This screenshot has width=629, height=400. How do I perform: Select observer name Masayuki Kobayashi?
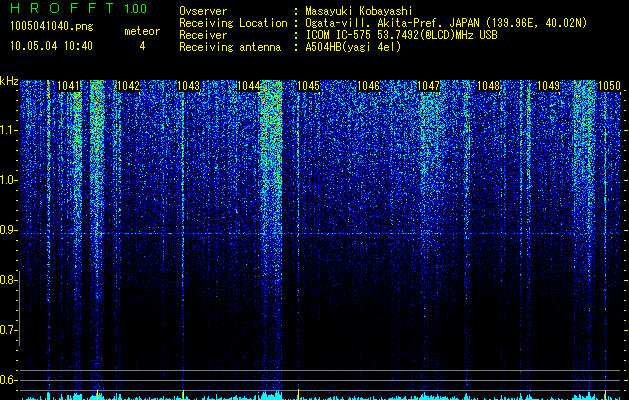tap(359, 11)
